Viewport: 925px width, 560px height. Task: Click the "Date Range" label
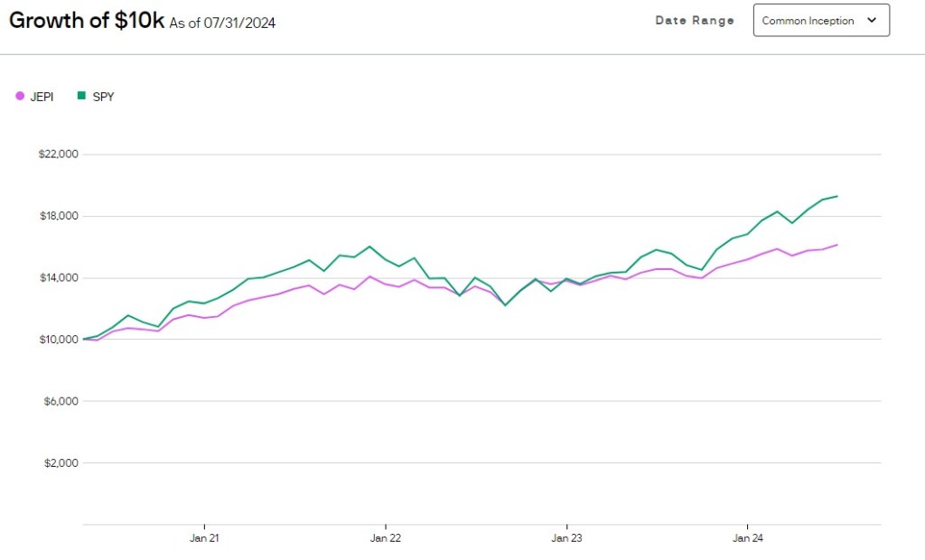coord(695,21)
